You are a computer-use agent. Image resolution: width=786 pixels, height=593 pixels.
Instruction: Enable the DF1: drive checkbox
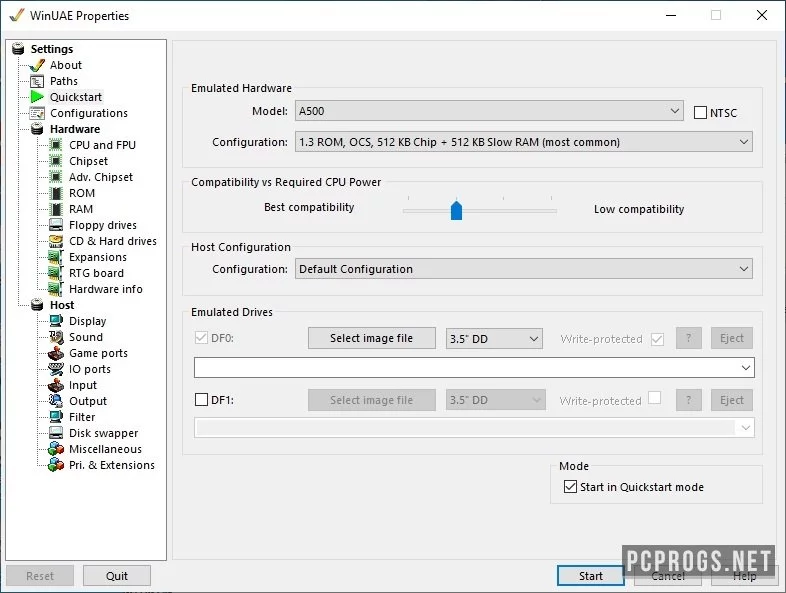(x=201, y=400)
